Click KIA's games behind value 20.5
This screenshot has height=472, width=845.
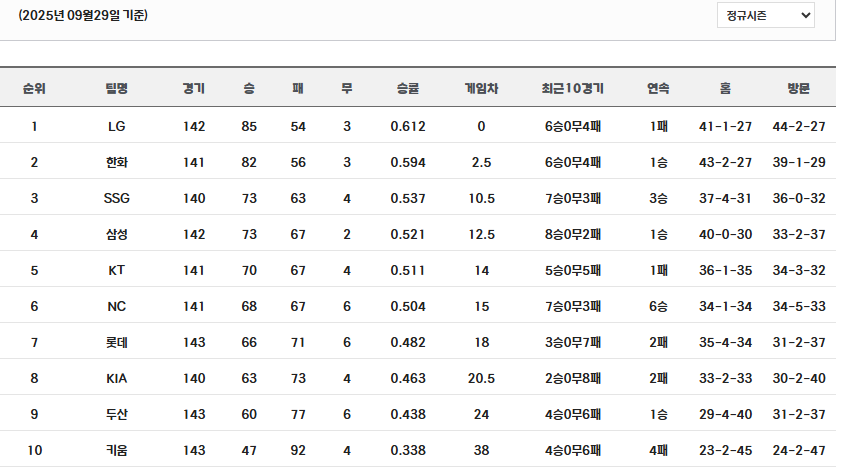pyautogui.click(x=481, y=378)
